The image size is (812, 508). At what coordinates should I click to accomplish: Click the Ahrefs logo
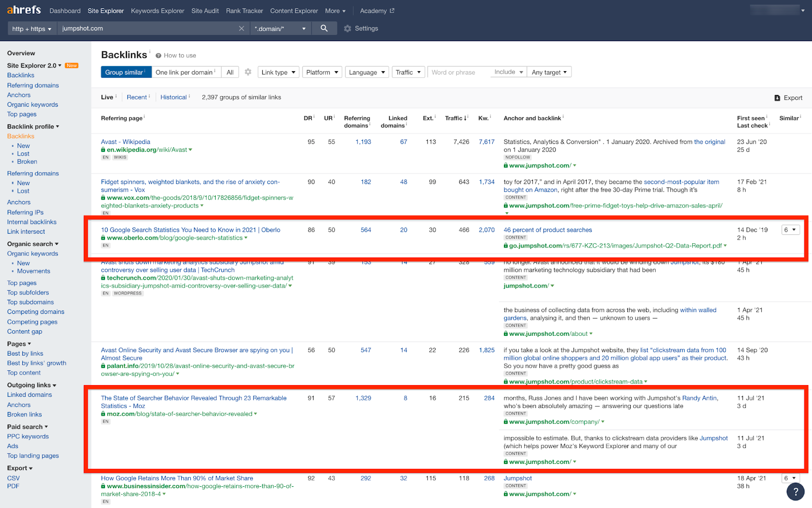(24, 10)
